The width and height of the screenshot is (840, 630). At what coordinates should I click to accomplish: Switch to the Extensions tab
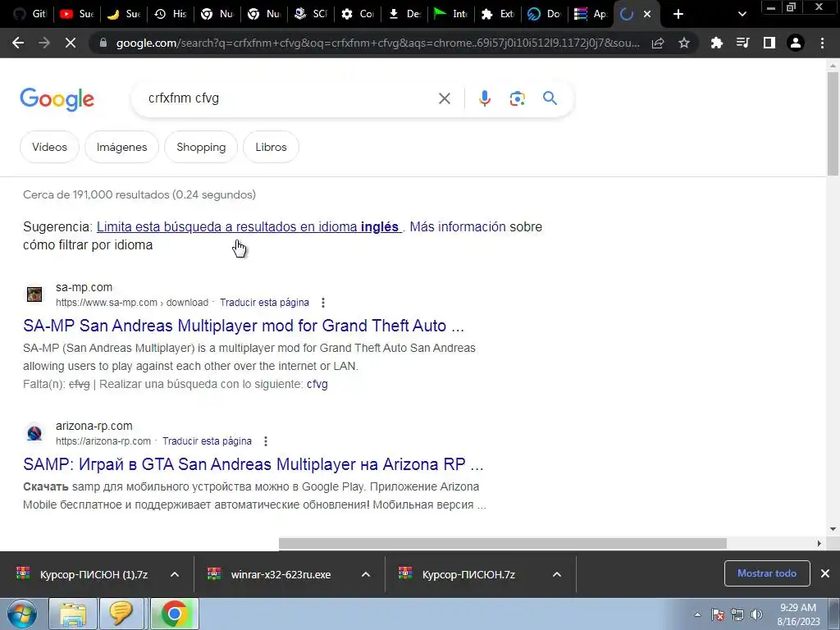(497, 14)
